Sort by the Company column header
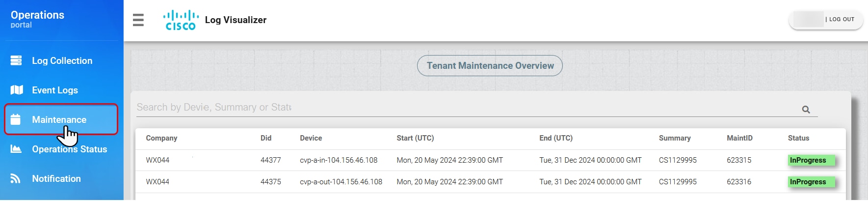The height and width of the screenshot is (201, 868). (161, 138)
